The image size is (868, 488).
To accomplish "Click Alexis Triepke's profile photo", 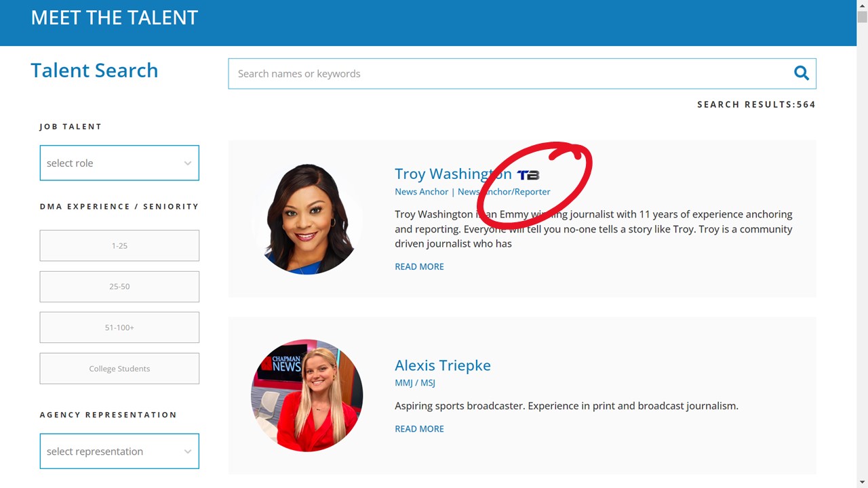I will coord(307,395).
